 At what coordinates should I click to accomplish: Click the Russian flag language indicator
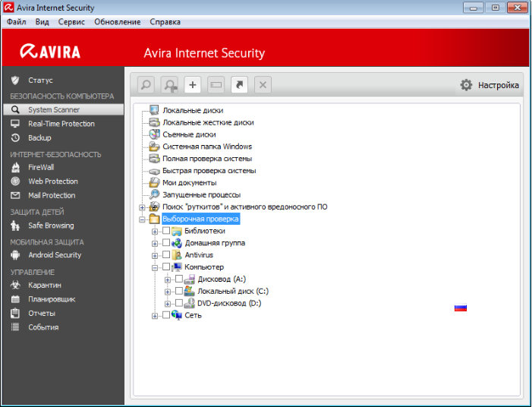point(461,308)
